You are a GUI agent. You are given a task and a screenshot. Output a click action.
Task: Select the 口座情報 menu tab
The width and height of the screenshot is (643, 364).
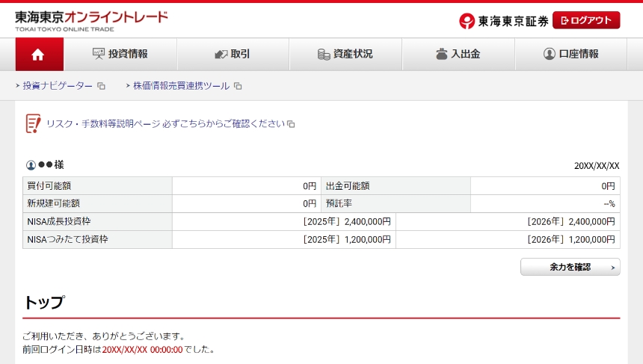click(x=570, y=55)
